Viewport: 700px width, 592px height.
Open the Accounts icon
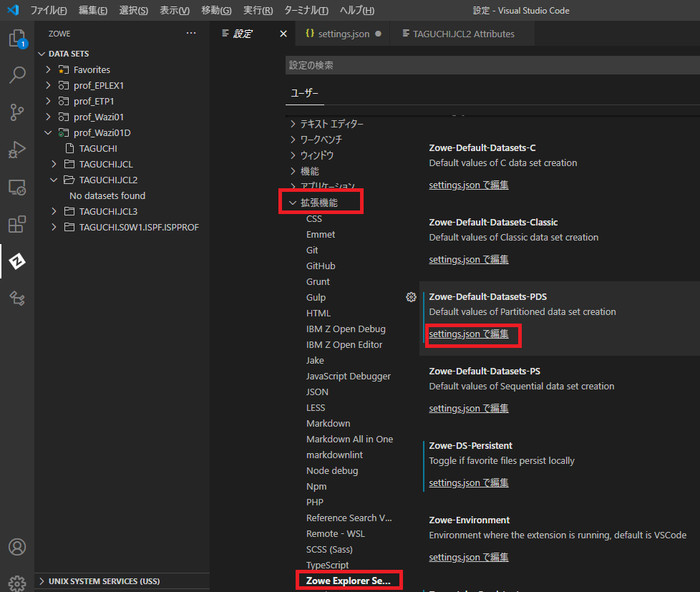(17, 547)
